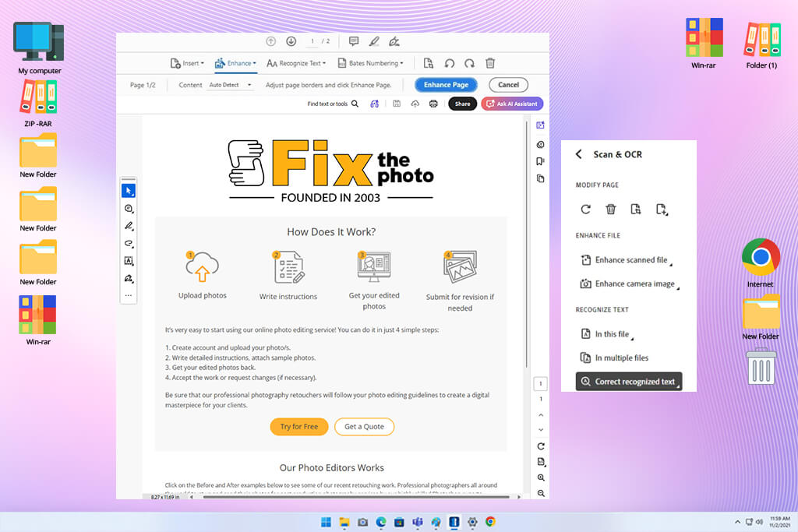Image resolution: width=798 pixels, height=532 pixels.
Task: Select the stamp/sign tool in left toolbar
Action: coord(129,278)
